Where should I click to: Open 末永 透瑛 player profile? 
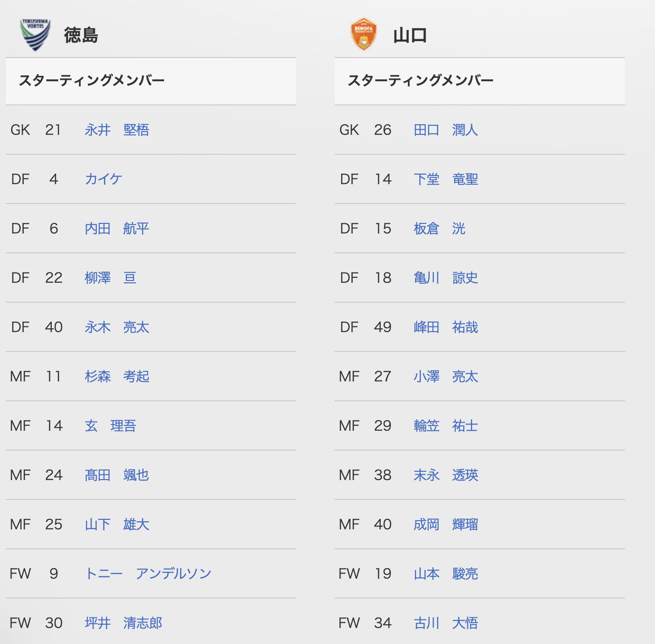coord(446,475)
